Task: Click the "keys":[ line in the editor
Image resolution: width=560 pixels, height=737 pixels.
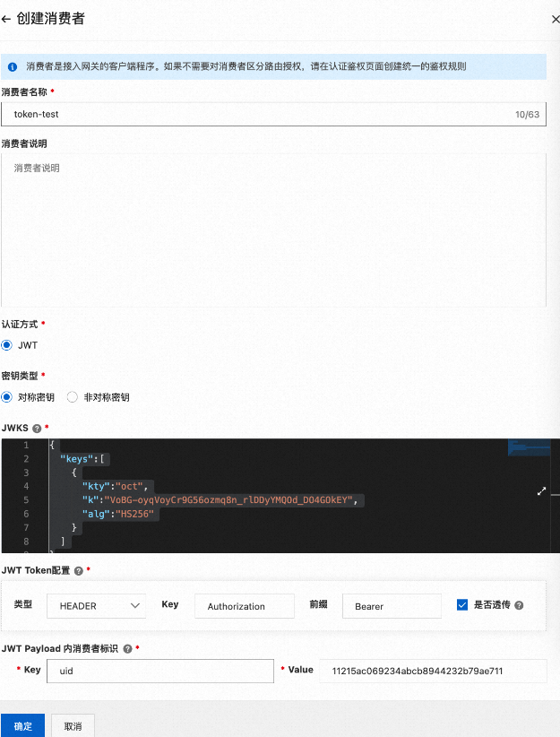Action: coord(82,459)
